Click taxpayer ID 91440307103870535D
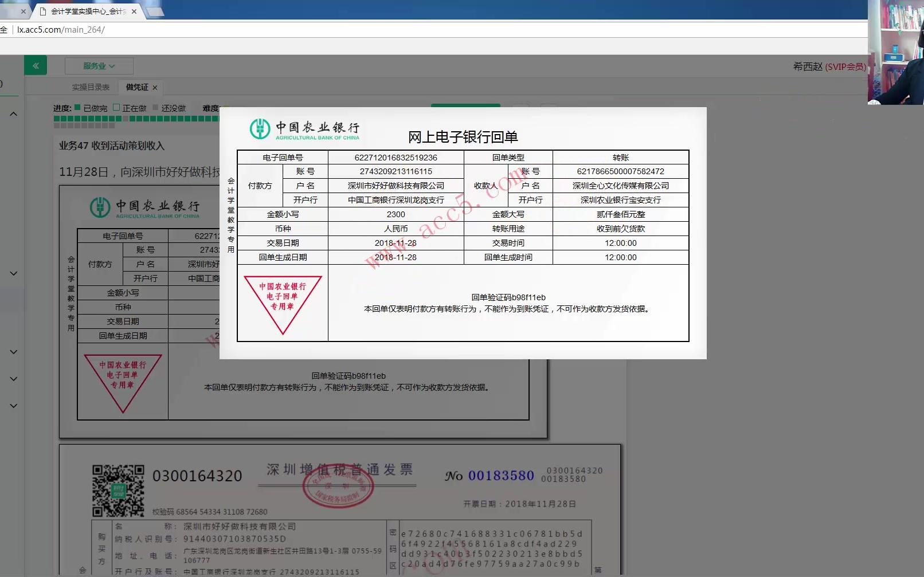The image size is (924, 577). [x=234, y=539]
